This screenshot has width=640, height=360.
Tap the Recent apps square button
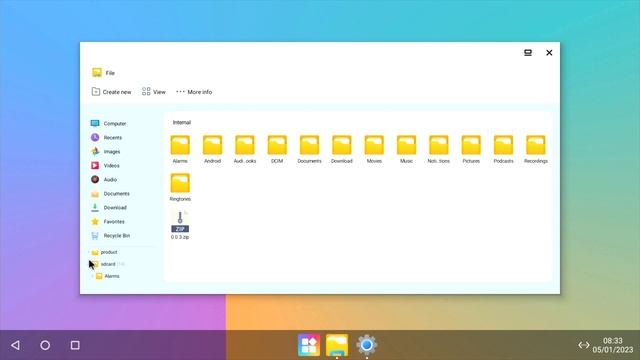click(75, 345)
